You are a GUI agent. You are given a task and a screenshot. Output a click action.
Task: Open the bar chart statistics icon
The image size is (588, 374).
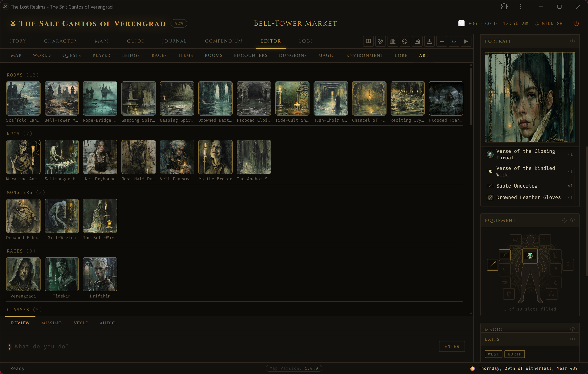(393, 41)
